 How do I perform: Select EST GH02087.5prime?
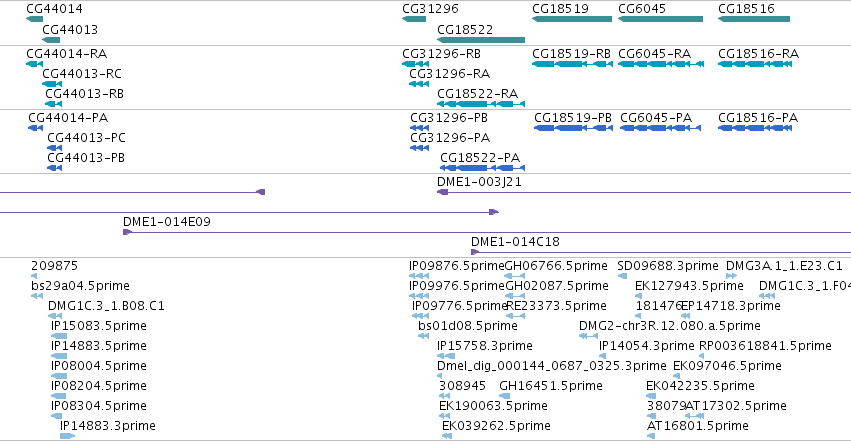pyautogui.click(x=515, y=296)
